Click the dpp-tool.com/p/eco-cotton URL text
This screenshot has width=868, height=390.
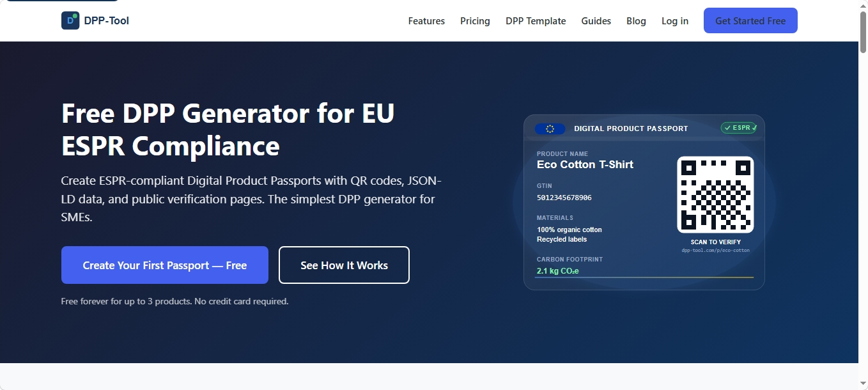715,250
